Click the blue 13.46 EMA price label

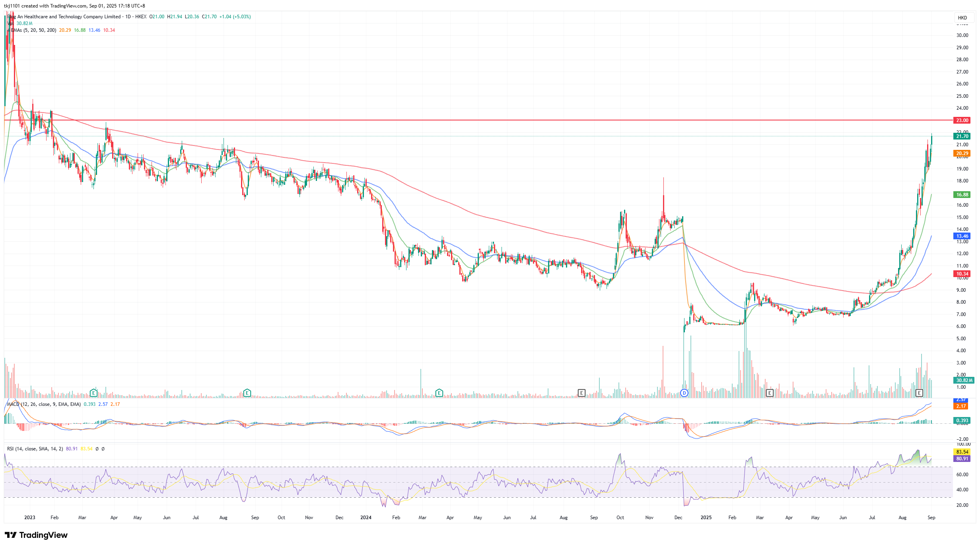(x=962, y=236)
